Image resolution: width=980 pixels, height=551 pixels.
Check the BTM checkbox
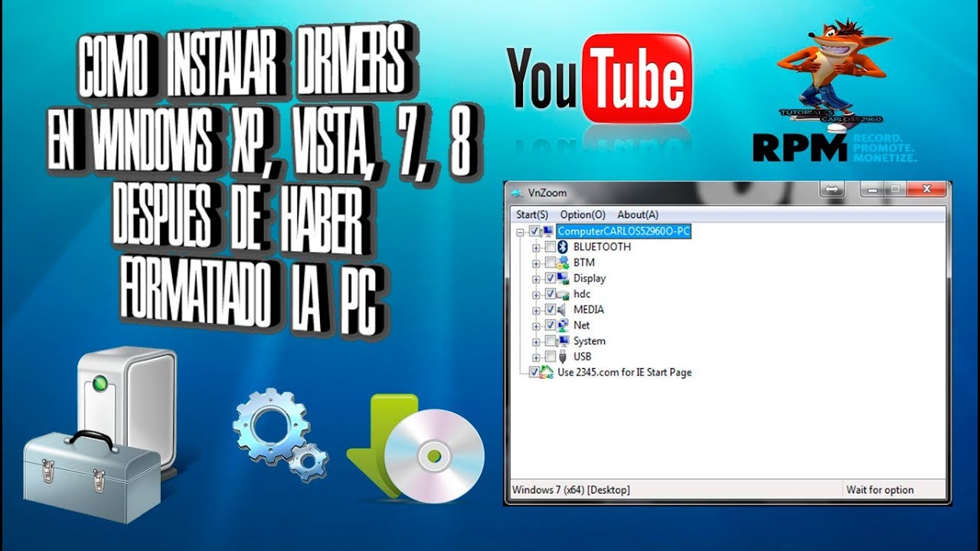pos(550,262)
